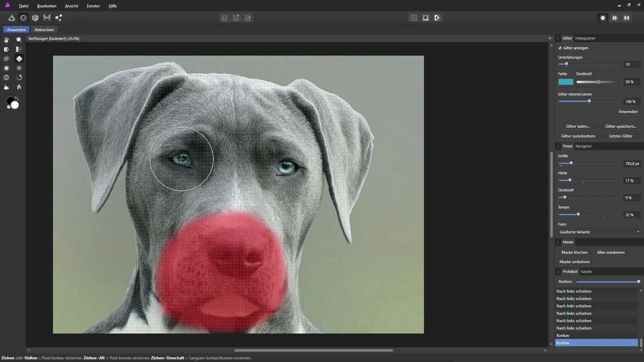Screen dimensions: 644x362
Task: Click the Härte value field 17 %
Action: coord(632,181)
